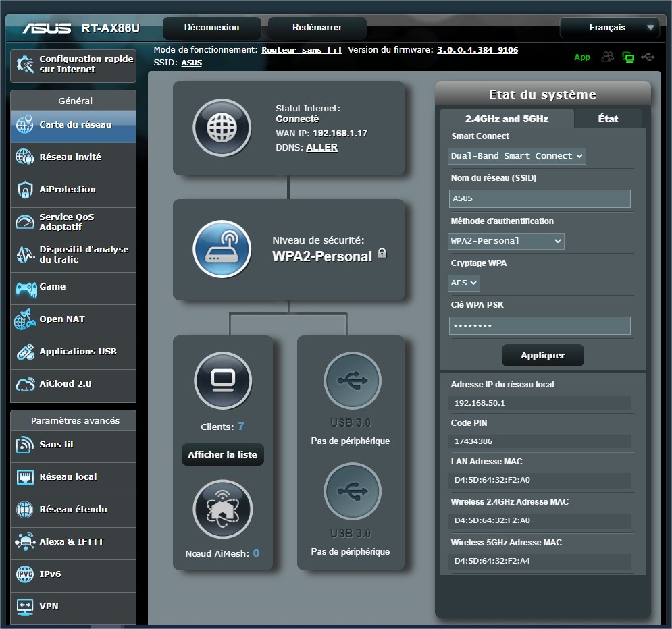Click Afficher la liste button
Viewport: 672px width, 629px height.
[222, 454]
